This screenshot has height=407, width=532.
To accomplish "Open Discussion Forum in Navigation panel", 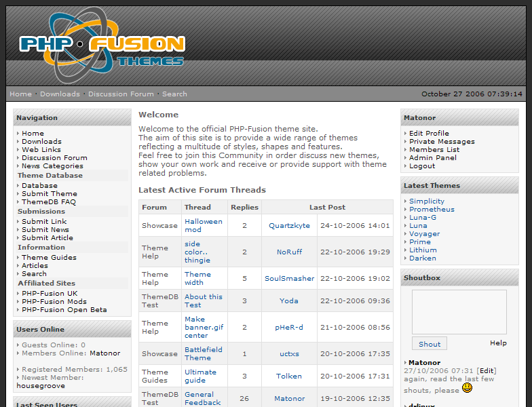I will click(x=54, y=157).
